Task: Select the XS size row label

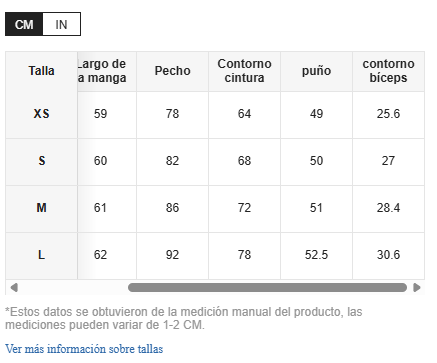Action: (41, 114)
